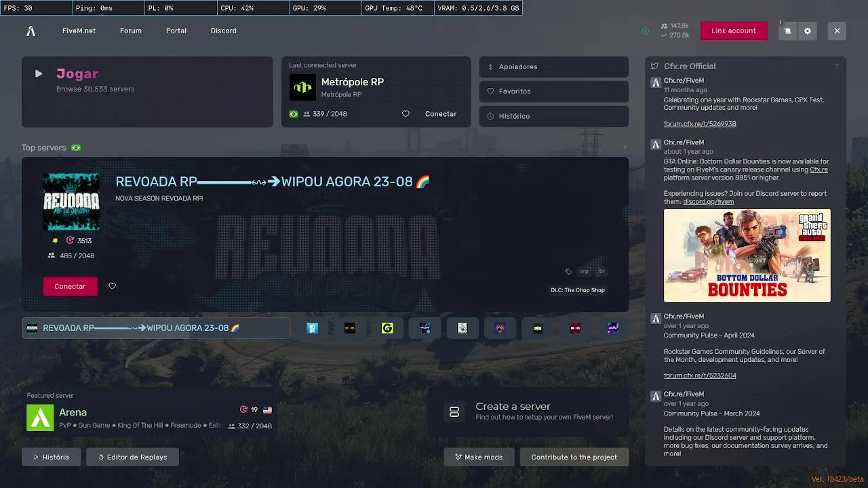The height and width of the screenshot is (488, 868).
Task: Click the question mark in Cfx.re Official panel
Action: 837,66
